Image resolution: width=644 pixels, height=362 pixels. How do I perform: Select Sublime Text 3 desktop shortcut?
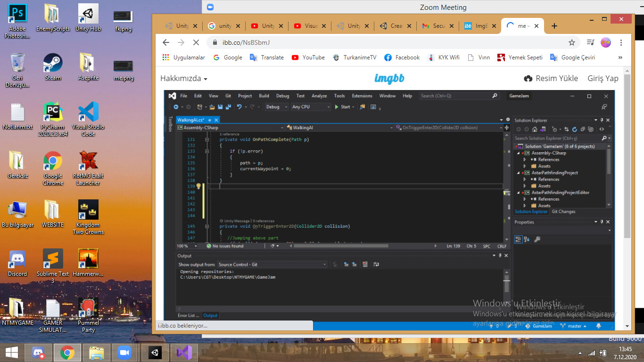[x=53, y=266]
